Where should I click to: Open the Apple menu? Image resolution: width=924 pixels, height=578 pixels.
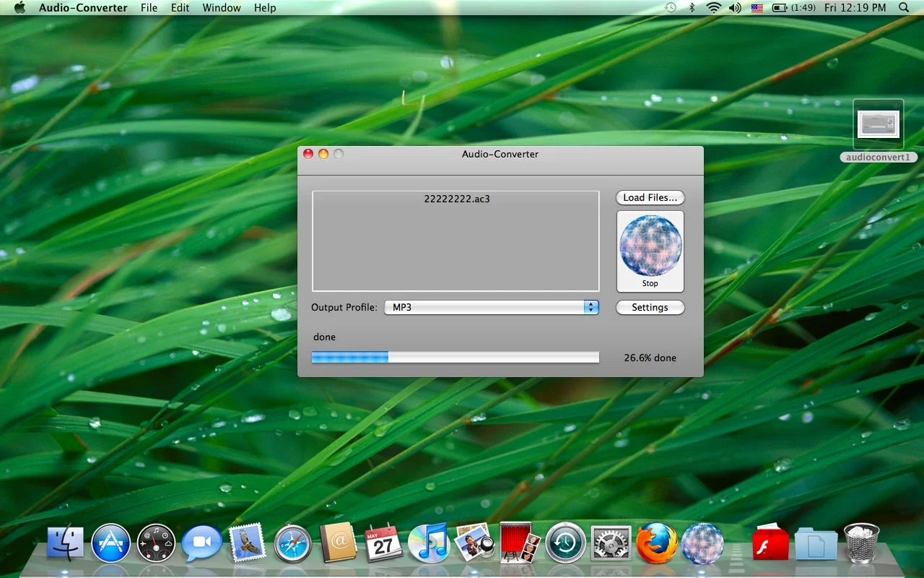pyautogui.click(x=19, y=8)
